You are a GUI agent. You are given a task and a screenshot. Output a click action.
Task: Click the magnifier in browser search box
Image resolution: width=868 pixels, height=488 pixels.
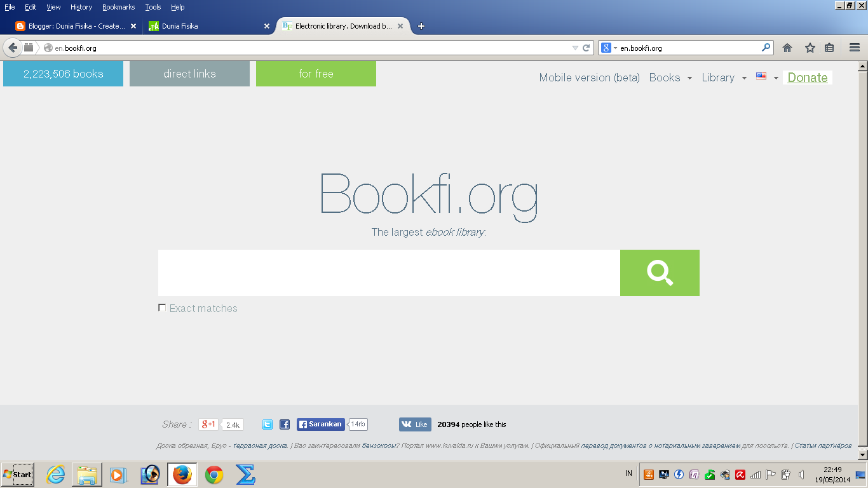coord(766,48)
